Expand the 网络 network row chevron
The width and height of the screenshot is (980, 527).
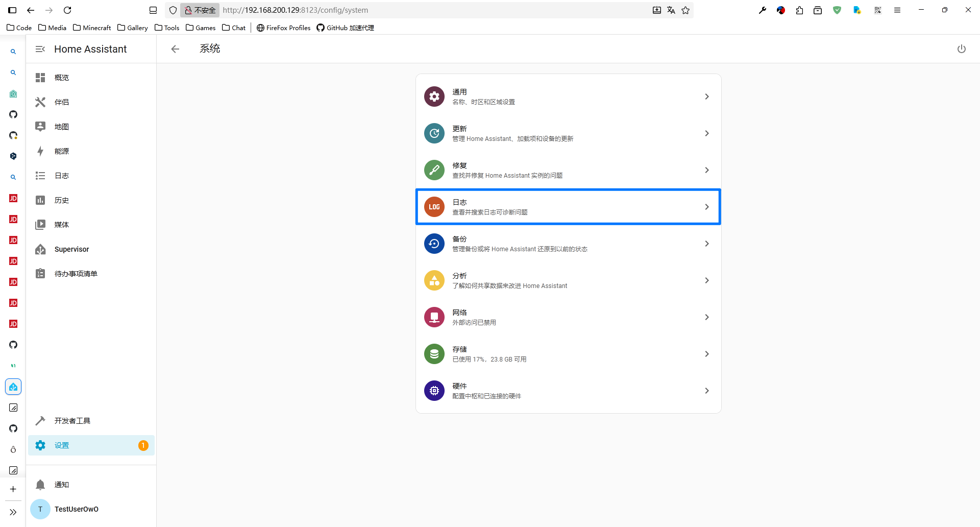pos(706,317)
